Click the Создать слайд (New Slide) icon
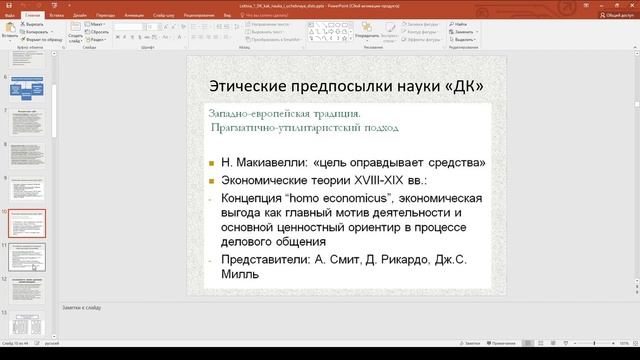The width and height of the screenshot is (640, 360). 75,27
